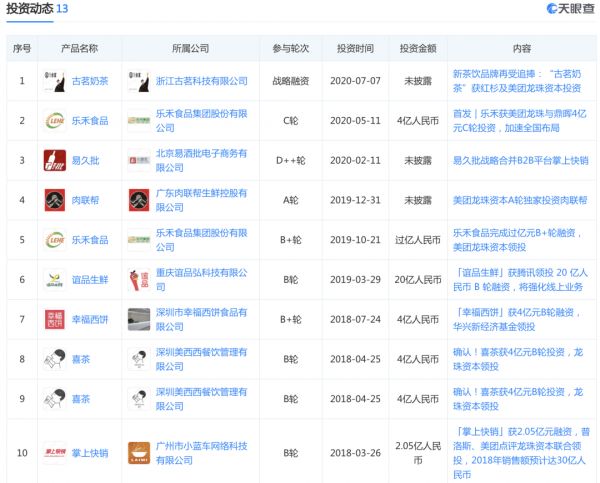Screen dimensions: 600x483
Task: Open 北京易酒批电子商务有限公司 company link
Action: click(203, 160)
